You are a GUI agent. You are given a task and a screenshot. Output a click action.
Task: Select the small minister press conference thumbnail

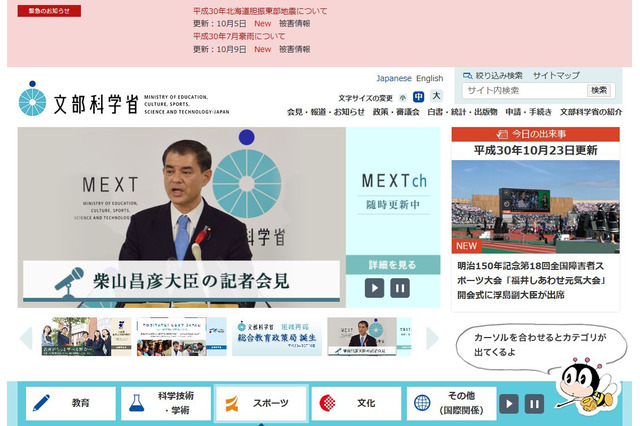(369, 337)
